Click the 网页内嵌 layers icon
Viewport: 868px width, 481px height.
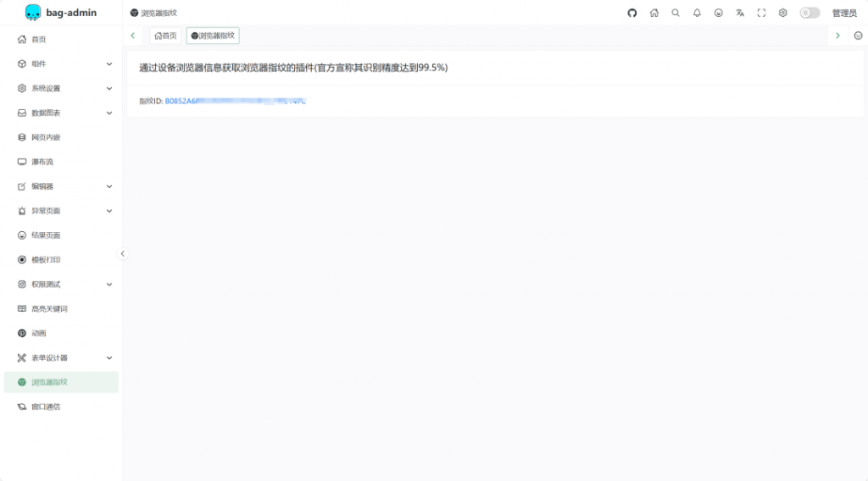(21, 137)
